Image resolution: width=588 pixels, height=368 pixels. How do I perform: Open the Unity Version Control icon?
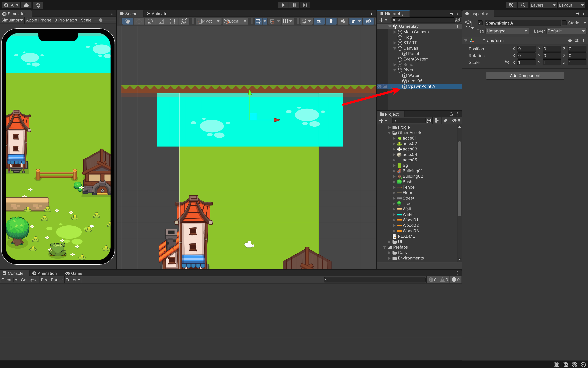(x=38, y=5)
